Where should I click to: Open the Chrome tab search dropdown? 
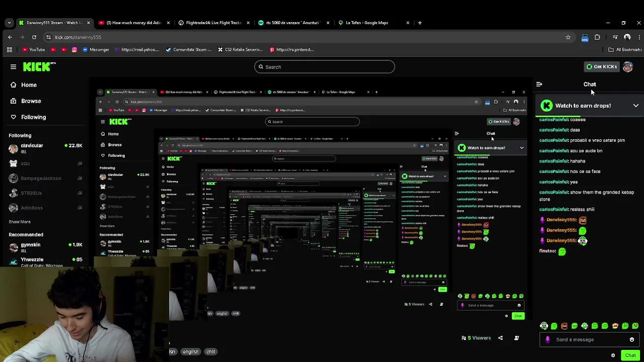click(x=9, y=23)
